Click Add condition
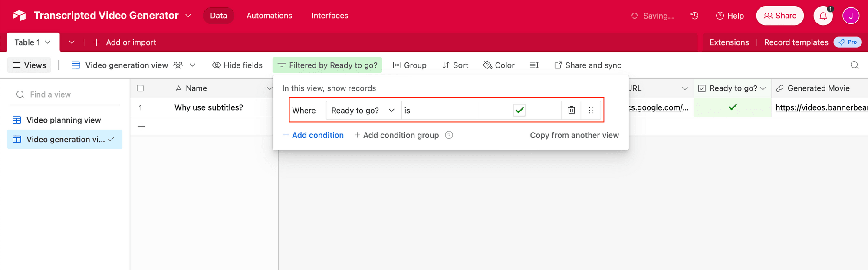The width and height of the screenshot is (868, 270). click(313, 135)
